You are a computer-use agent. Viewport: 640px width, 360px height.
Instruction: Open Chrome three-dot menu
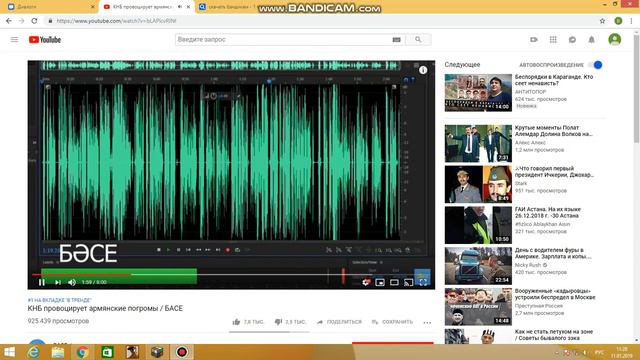631,21
